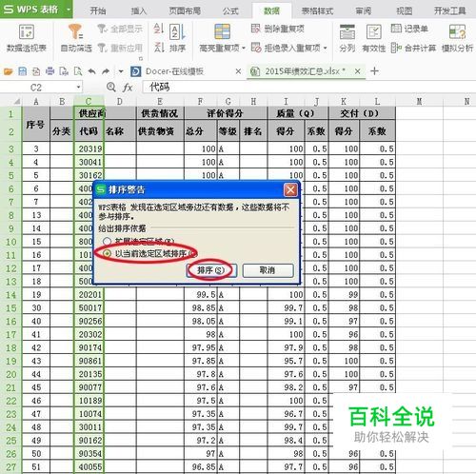Image resolution: width=476 pixels, height=474 pixels.
Task: Select the 扩展选定区域 radio option
Action: coord(107,242)
